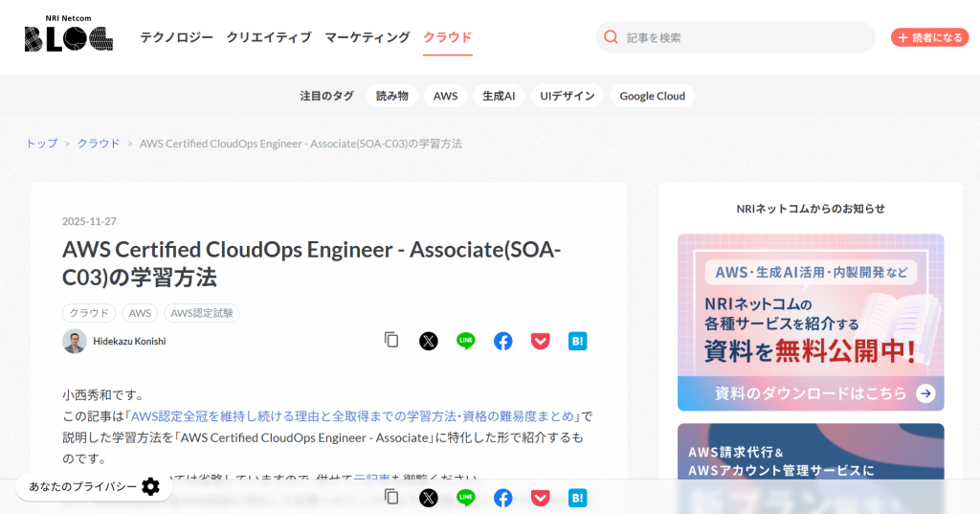Select the AWS tag pill in header

[446, 96]
